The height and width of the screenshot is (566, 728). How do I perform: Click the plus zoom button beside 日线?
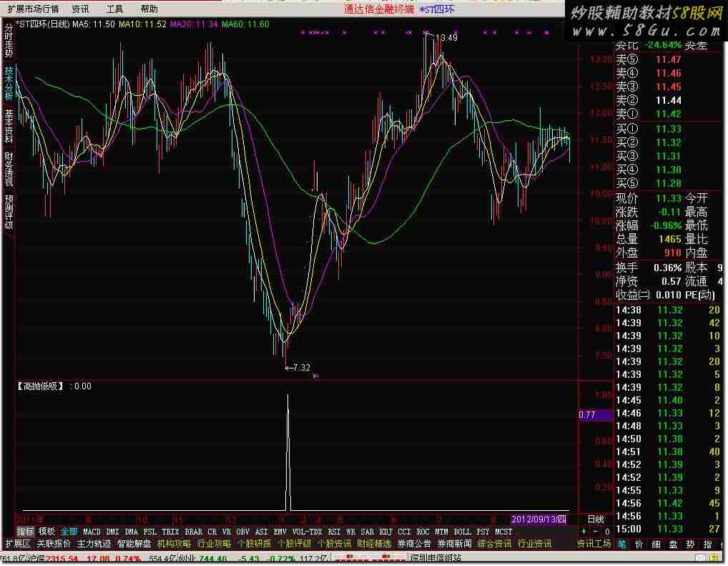(584, 532)
